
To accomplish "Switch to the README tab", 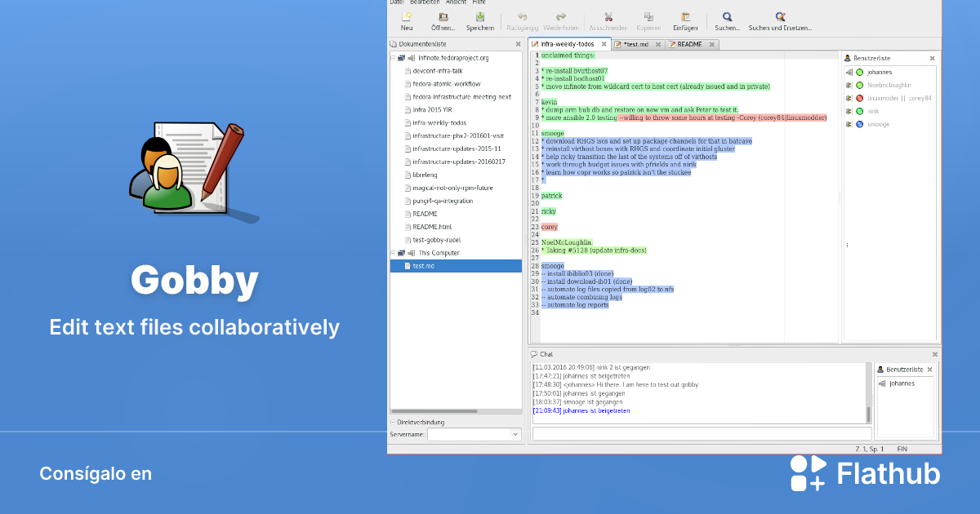I will coord(690,43).
